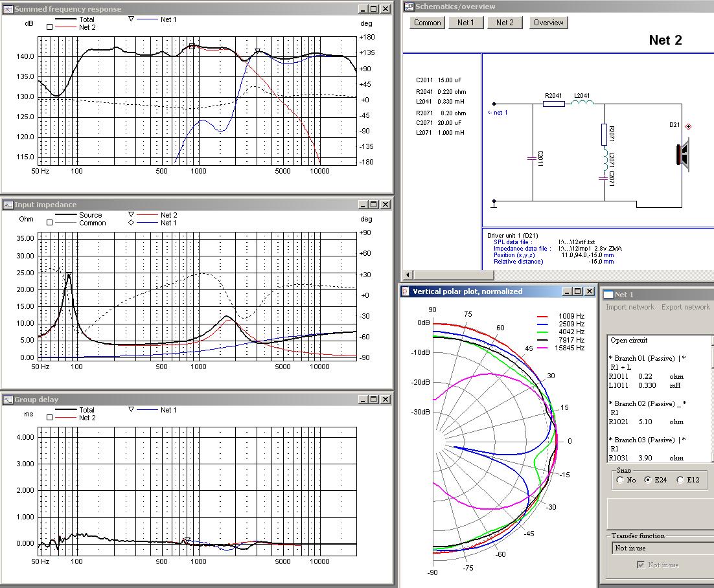Select the R2041 resistor in the schematic
Viewport: 714px width, 588px height.
coord(553,104)
